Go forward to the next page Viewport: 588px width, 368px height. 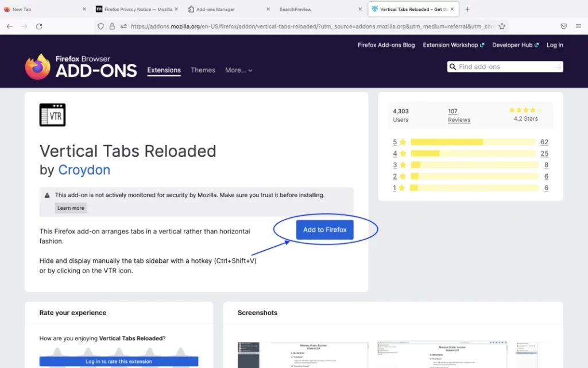(24, 26)
